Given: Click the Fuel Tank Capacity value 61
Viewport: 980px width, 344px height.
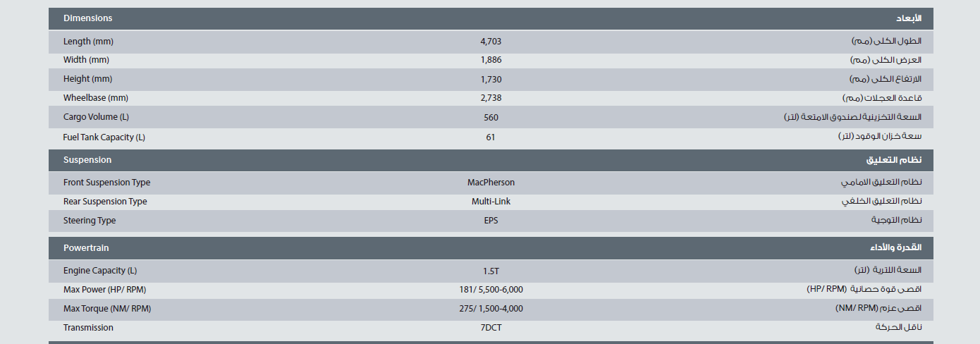Looking at the screenshot, I should (491, 137).
